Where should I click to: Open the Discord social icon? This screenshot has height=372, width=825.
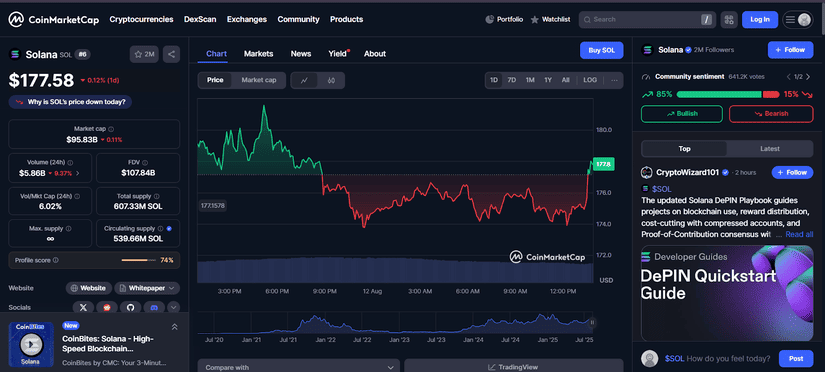[x=154, y=307]
